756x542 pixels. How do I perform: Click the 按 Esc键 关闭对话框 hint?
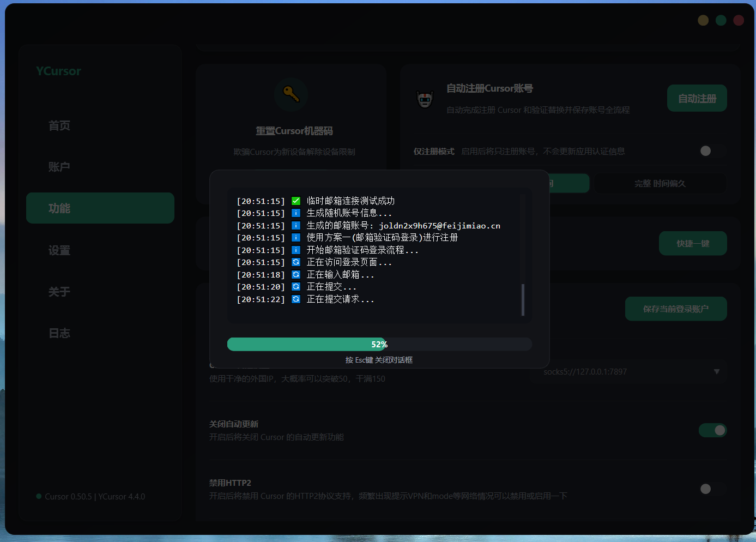point(379,360)
